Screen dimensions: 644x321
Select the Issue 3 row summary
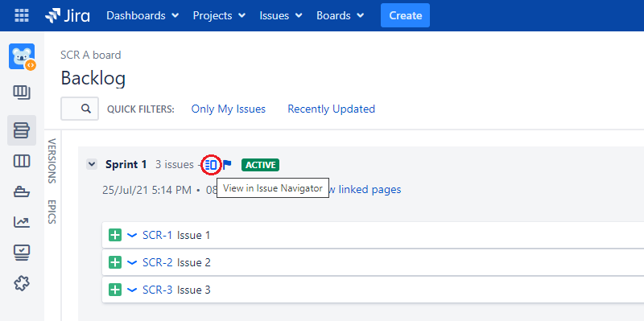pyautogui.click(x=194, y=290)
